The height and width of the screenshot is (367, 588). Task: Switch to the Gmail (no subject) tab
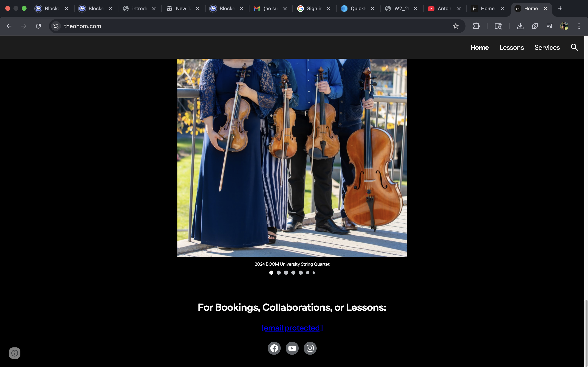point(270,9)
